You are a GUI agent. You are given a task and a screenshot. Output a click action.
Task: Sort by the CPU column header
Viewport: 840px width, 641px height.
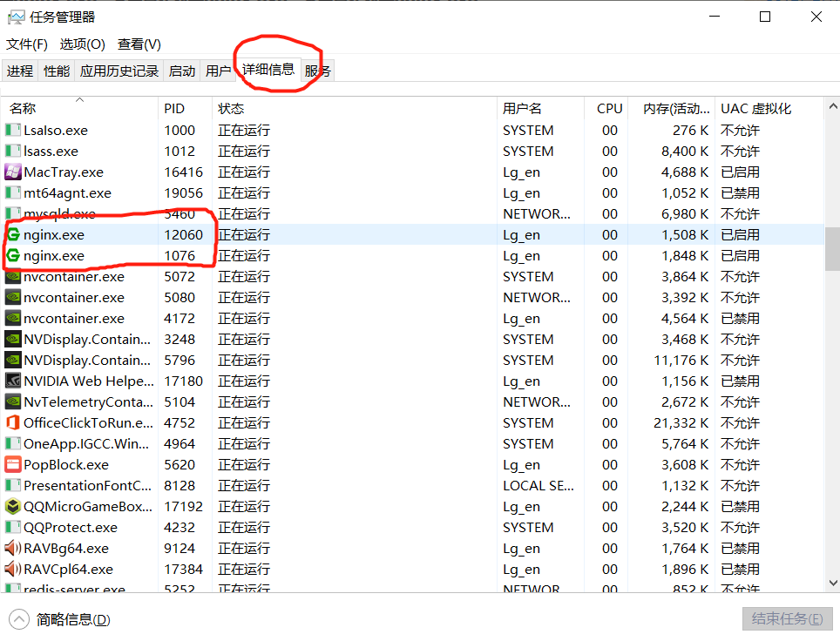tap(606, 109)
